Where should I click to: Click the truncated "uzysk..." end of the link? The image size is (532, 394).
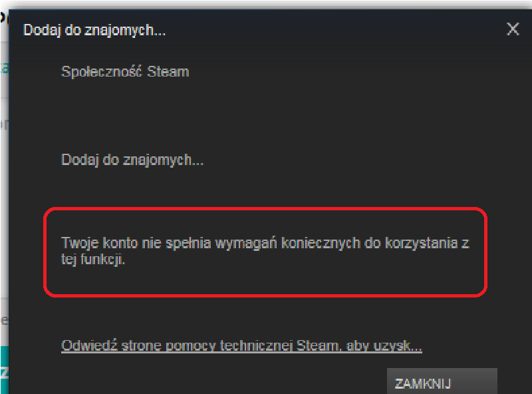pyautogui.click(x=398, y=346)
